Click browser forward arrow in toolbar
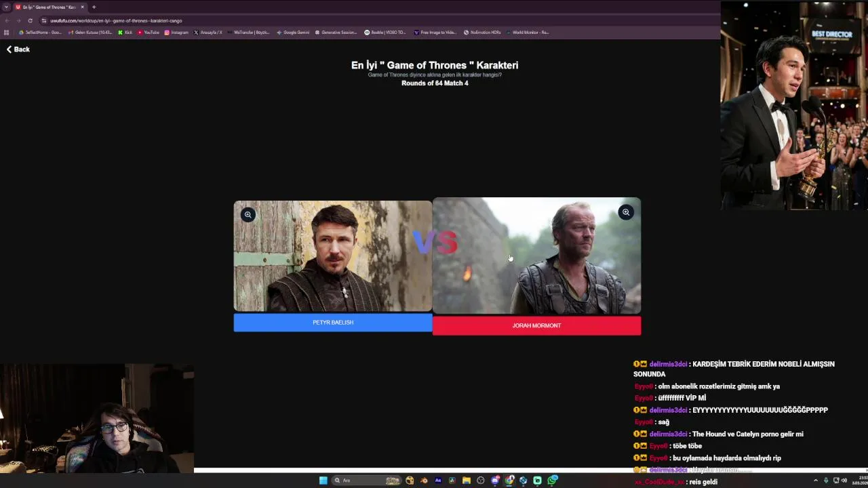868x488 pixels. pos(18,20)
